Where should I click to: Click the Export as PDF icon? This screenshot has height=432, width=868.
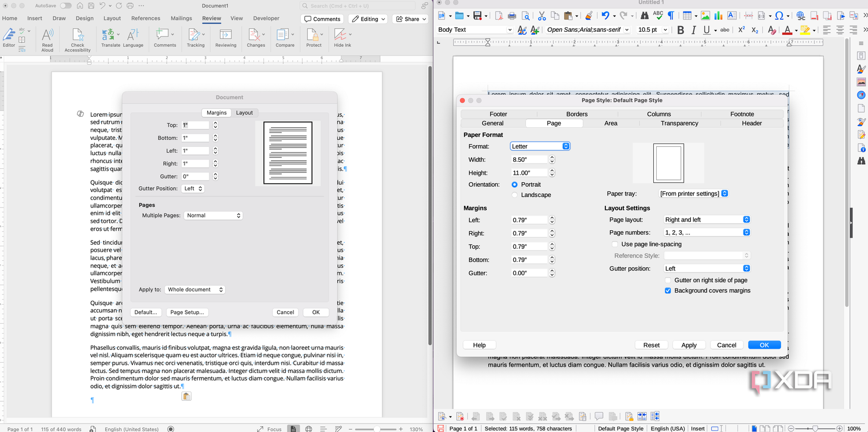coord(499,16)
